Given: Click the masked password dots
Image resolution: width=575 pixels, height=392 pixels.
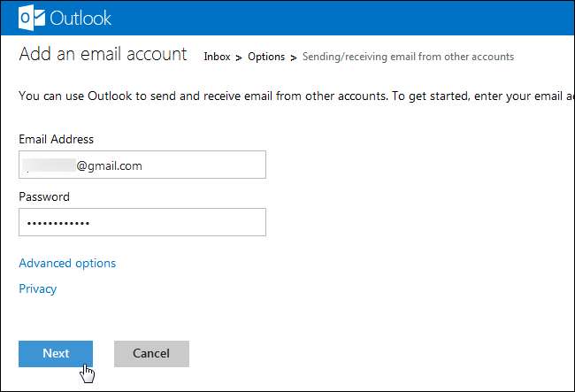Looking at the screenshot, I should 58,223.
